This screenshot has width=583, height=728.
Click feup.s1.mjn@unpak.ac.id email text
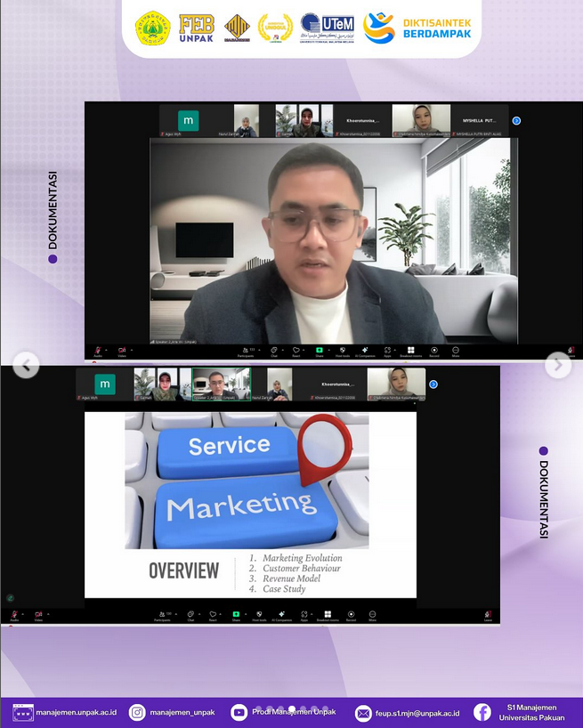417,713
